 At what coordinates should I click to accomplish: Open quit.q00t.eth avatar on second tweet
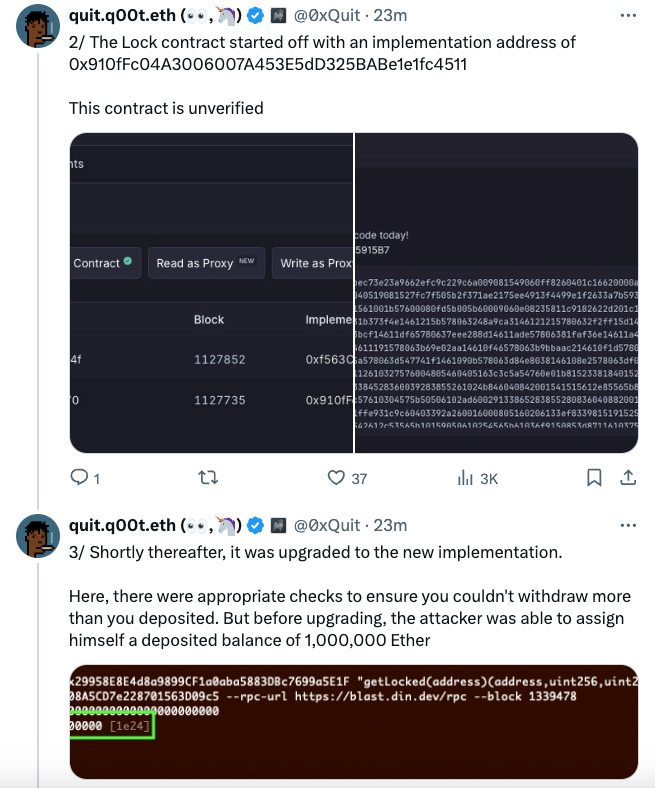point(38,536)
